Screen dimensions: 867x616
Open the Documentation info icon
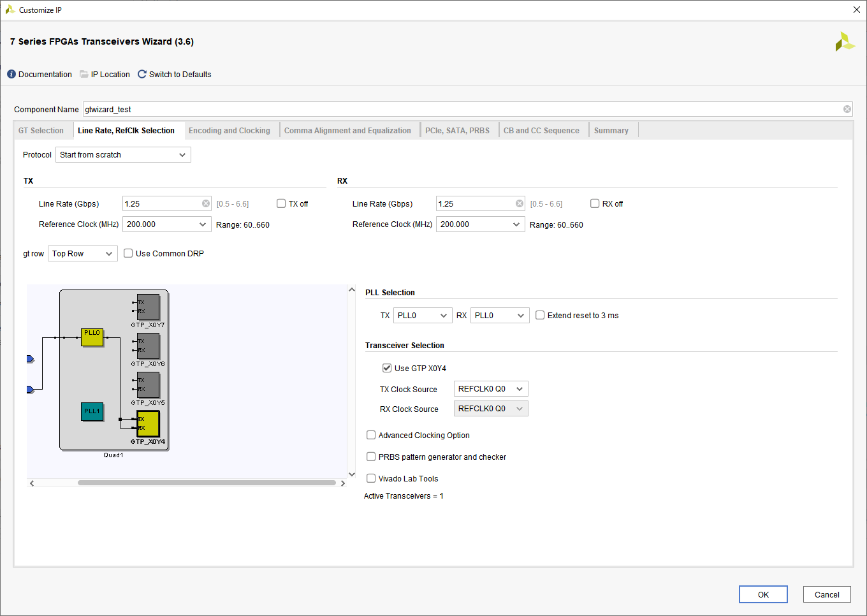click(x=11, y=75)
